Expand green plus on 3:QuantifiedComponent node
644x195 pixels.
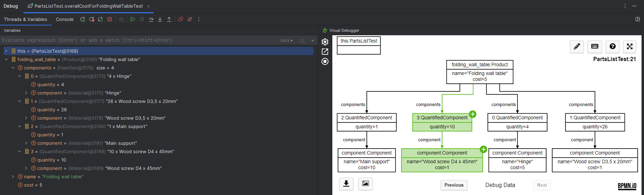473,114
